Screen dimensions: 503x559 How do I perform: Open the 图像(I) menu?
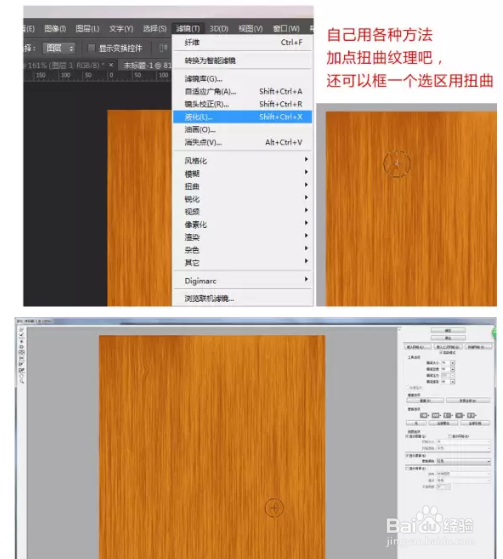[55, 29]
